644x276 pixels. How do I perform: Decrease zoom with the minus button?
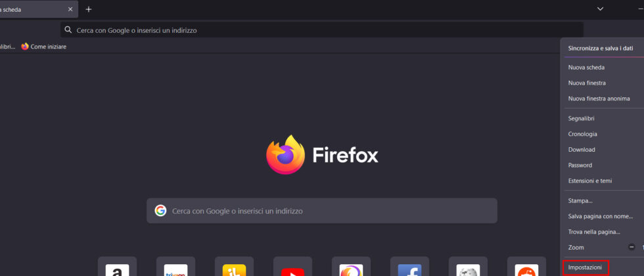632,247
